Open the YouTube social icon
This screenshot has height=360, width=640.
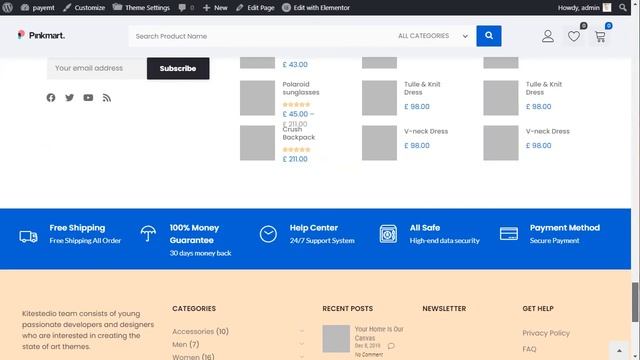(x=88, y=98)
